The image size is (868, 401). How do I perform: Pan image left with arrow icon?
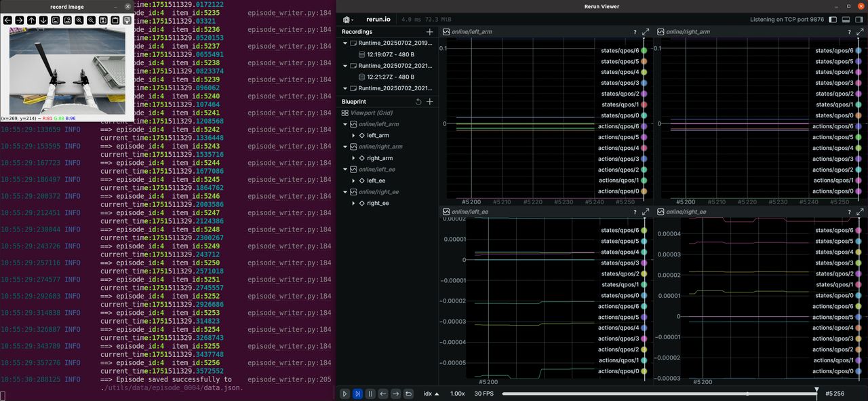pyautogui.click(x=7, y=20)
